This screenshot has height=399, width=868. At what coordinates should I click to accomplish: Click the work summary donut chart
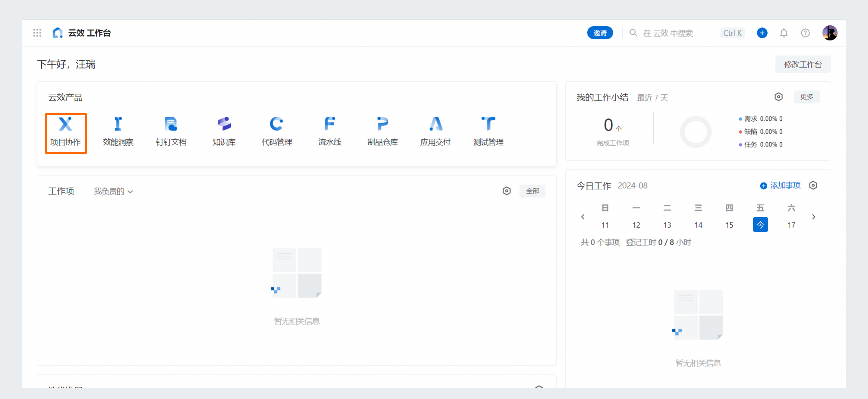(x=696, y=132)
